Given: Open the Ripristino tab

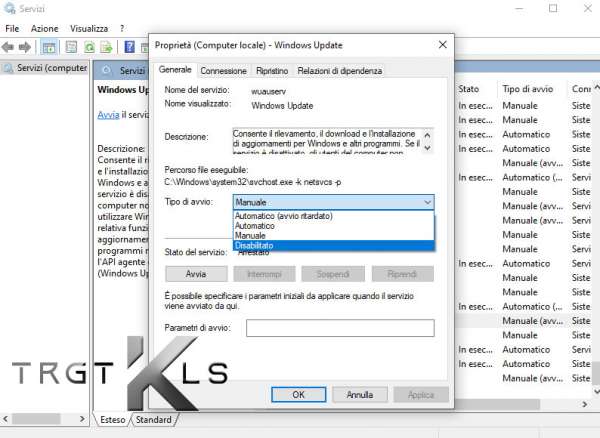Looking at the screenshot, I should (272, 71).
